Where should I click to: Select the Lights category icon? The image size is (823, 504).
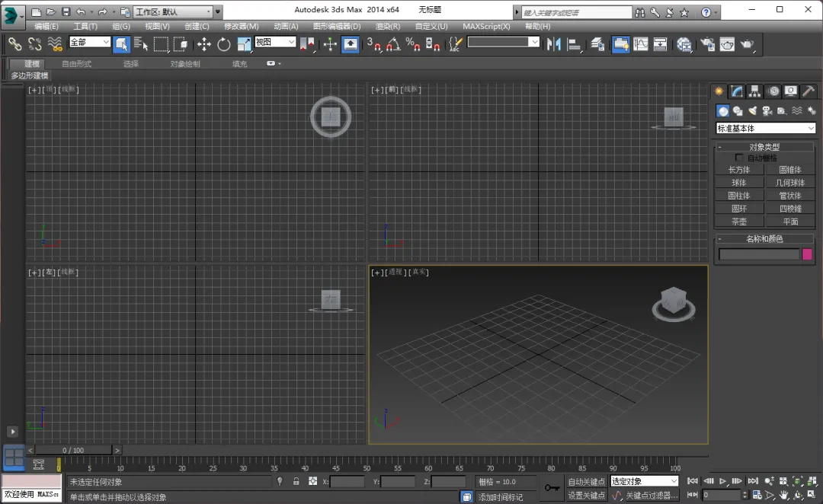click(752, 111)
